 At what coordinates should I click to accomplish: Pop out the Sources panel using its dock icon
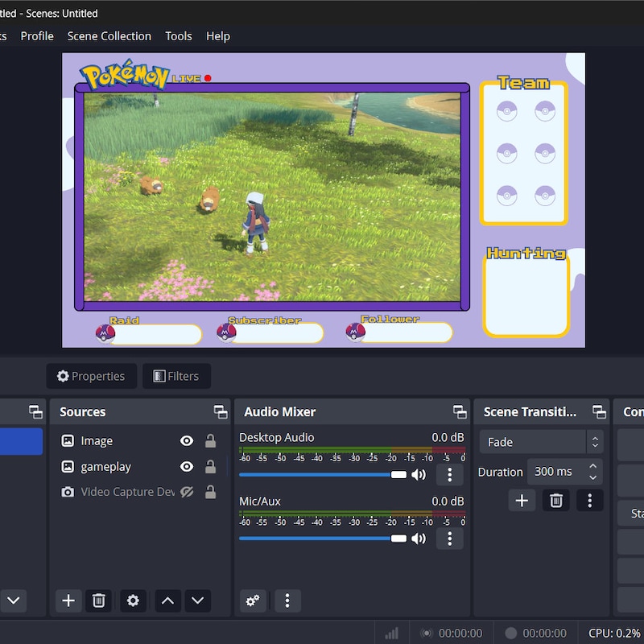[x=221, y=411]
